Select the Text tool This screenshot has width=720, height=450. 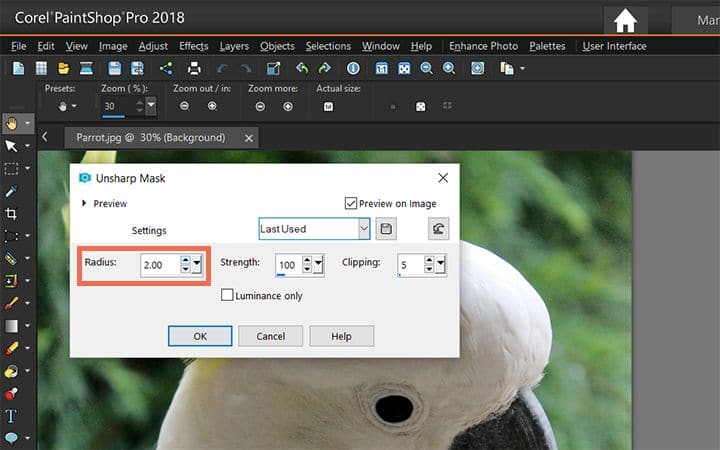point(11,416)
